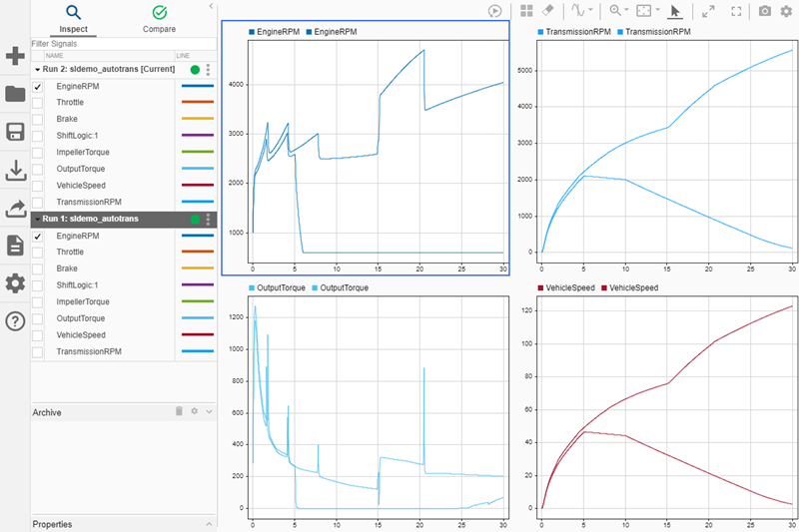
Task: Collapse the Run 2 sldemo_autotrans group
Action: 37,71
